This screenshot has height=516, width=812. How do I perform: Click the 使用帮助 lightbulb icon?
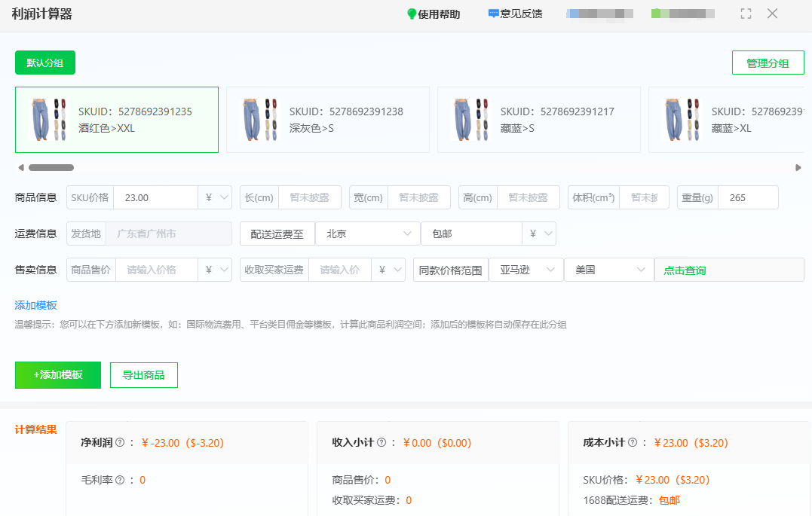[412, 13]
